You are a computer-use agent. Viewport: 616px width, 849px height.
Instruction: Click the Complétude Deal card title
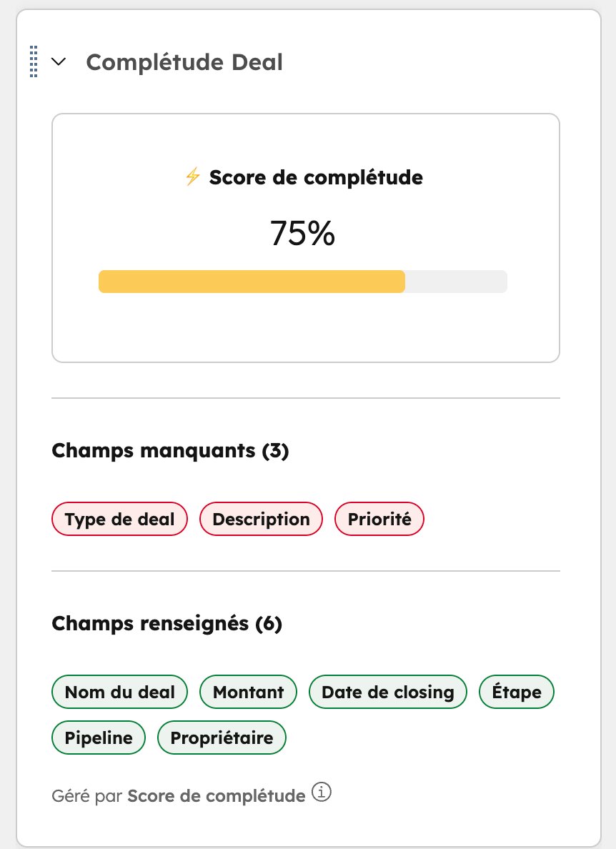(x=184, y=62)
